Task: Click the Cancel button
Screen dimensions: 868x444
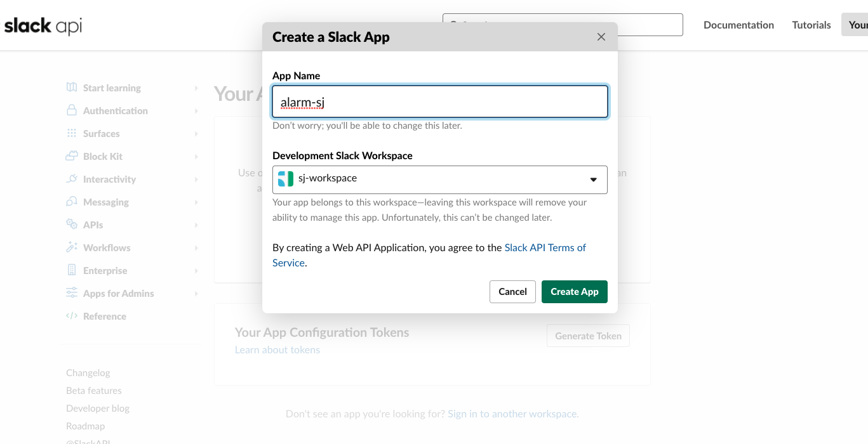Action: click(x=512, y=292)
